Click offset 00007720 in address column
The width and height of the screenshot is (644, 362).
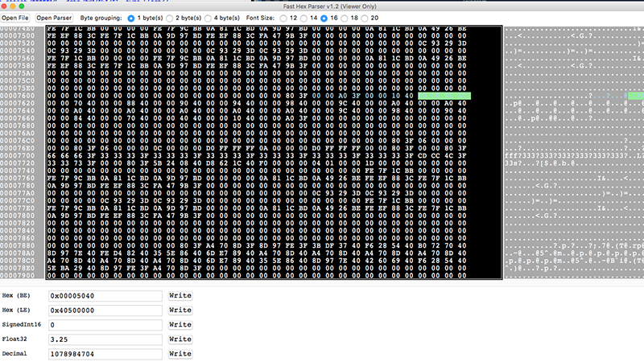pyautogui.click(x=18, y=163)
